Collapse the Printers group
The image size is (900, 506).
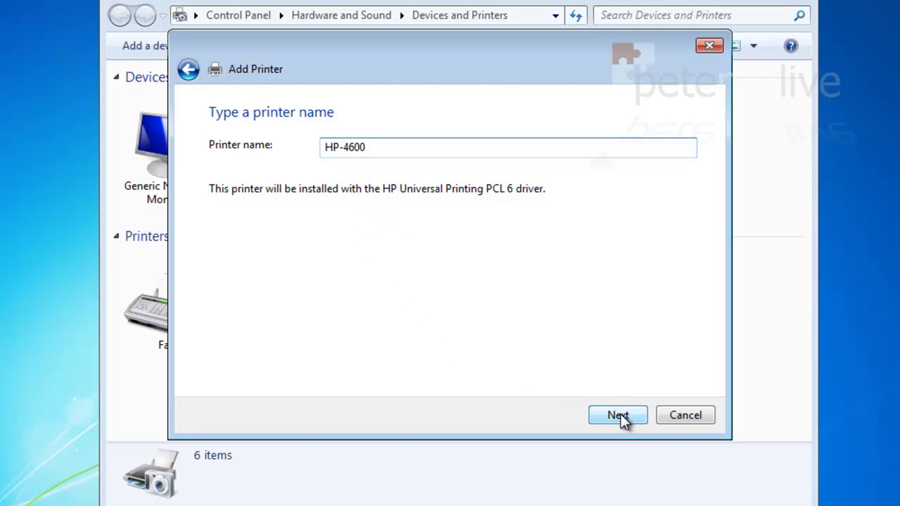tap(117, 236)
